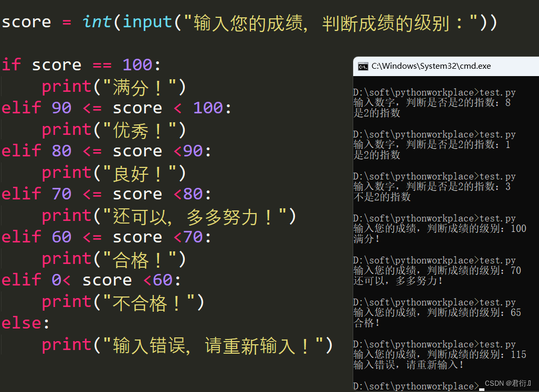The image size is (539, 392).
Task: Click the cmd.exe window title icon
Action: pos(363,66)
